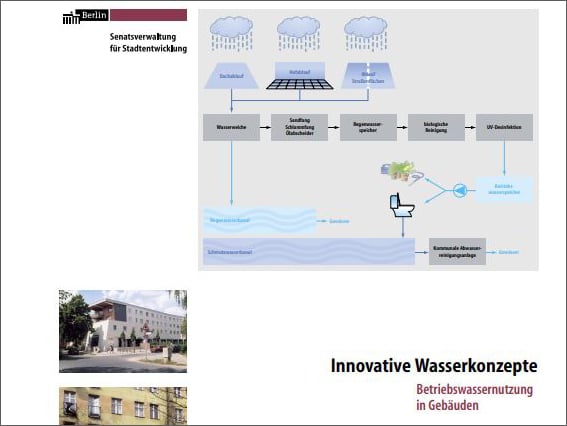Screen dimensions: 567x426
Task: Click the arrow between biologische Reinigung and UV-Desinfektion
Action: click(470, 127)
